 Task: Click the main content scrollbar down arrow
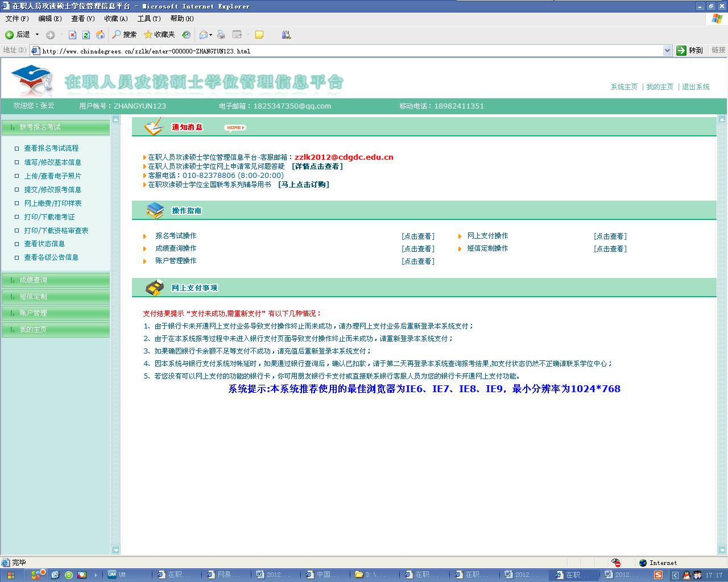(722, 550)
